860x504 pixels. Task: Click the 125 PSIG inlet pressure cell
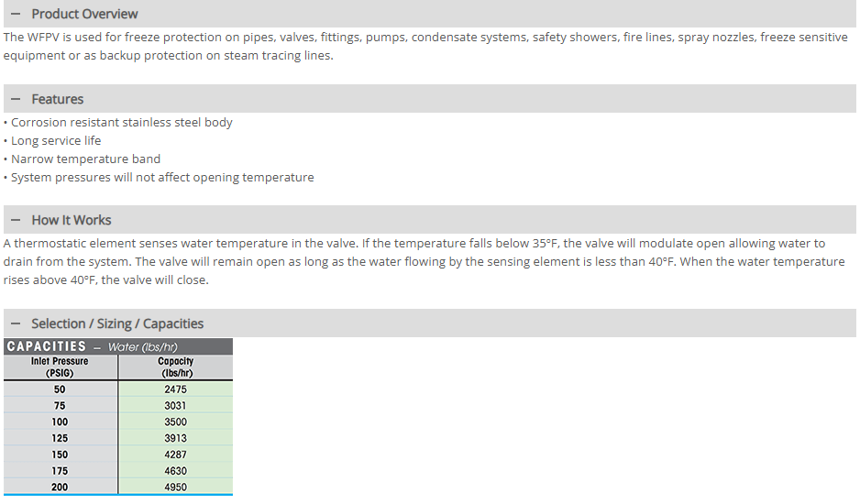(x=60, y=438)
